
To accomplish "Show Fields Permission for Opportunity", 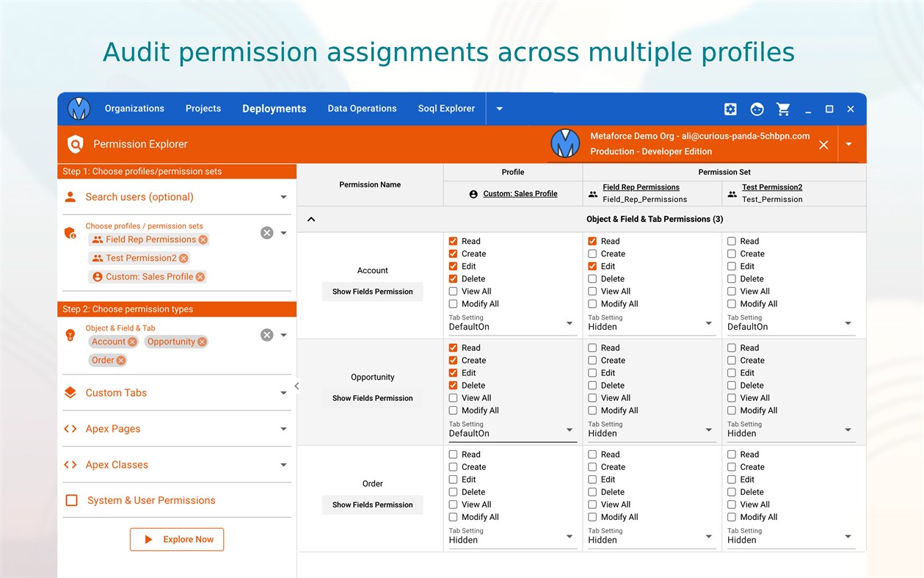I will point(373,398).
